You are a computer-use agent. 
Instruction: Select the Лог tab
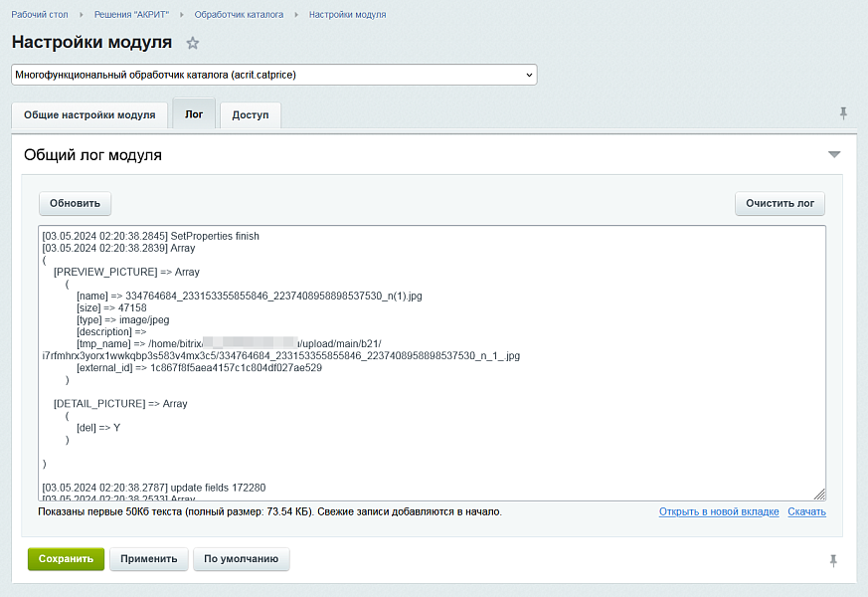(194, 114)
